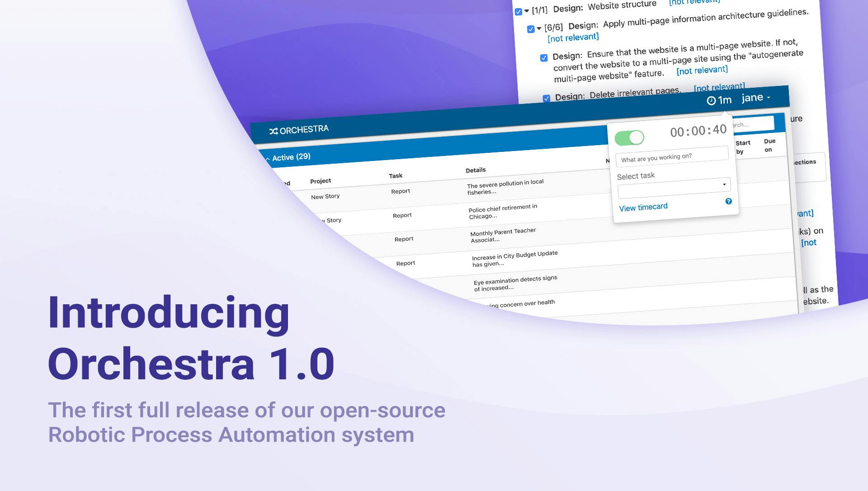The image size is (868, 491).
Task: Open the clock timer icon showing 1m
Action: click(x=711, y=101)
